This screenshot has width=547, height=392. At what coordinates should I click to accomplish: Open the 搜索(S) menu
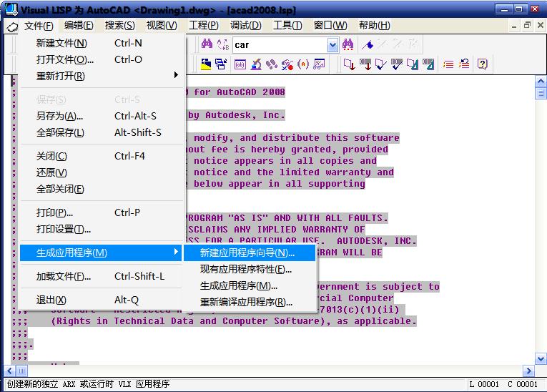[x=119, y=26]
